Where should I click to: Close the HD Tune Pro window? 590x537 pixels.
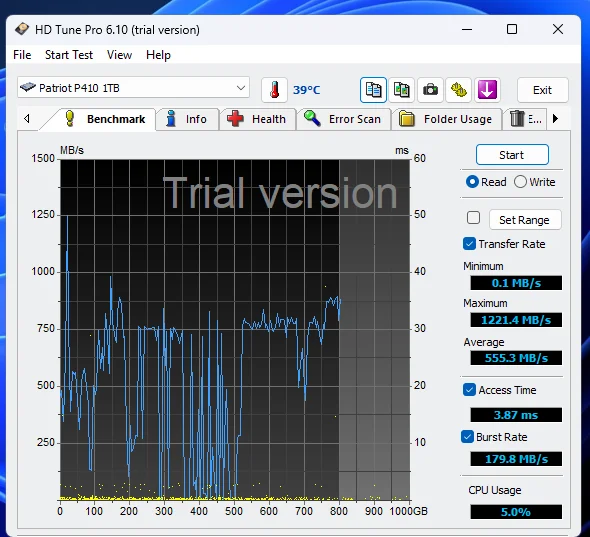(x=558, y=29)
